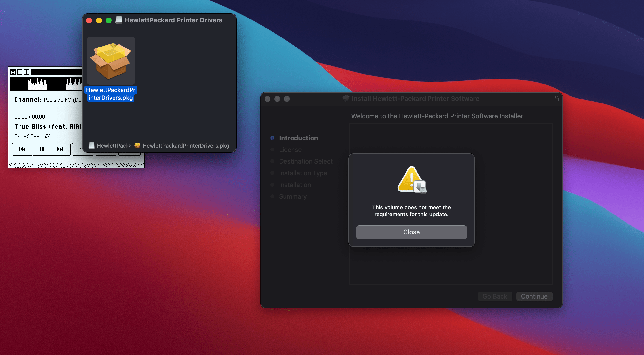Zoom the Finder window with the green button
This screenshot has height=355, width=644.
[x=108, y=20]
